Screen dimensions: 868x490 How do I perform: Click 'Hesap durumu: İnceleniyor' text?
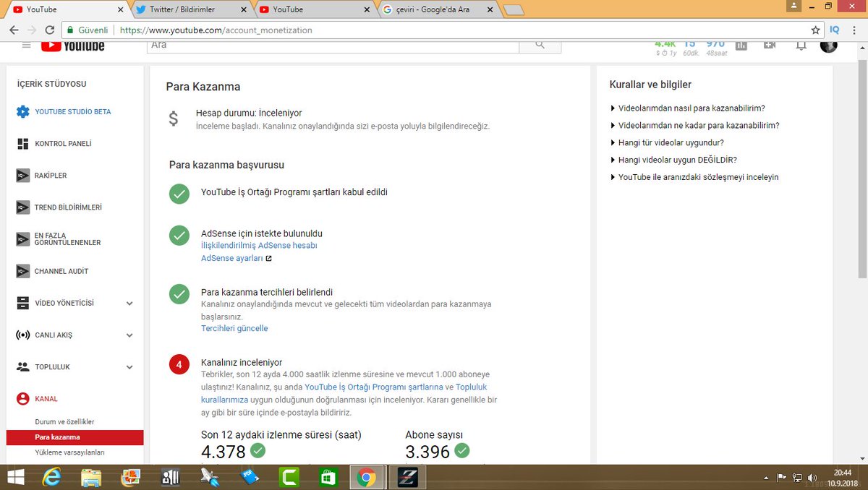click(x=249, y=113)
